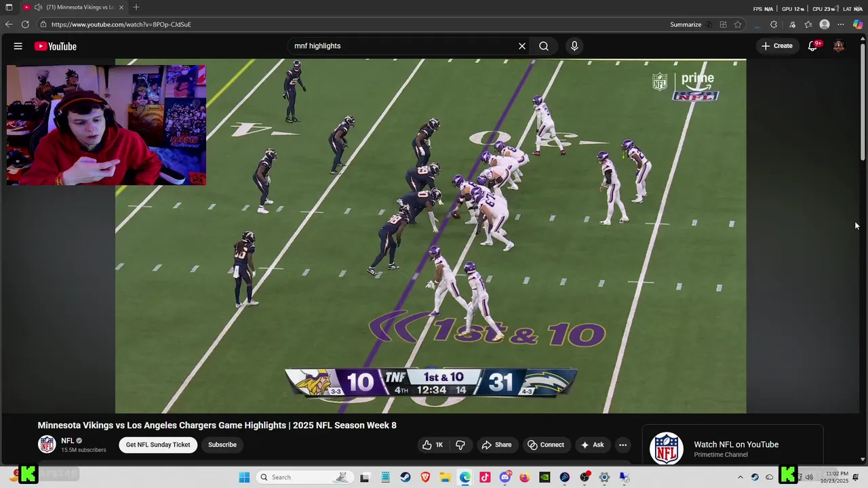Open the more actions three-dot menu
The height and width of the screenshot is (488, 868).
point(623,445)
